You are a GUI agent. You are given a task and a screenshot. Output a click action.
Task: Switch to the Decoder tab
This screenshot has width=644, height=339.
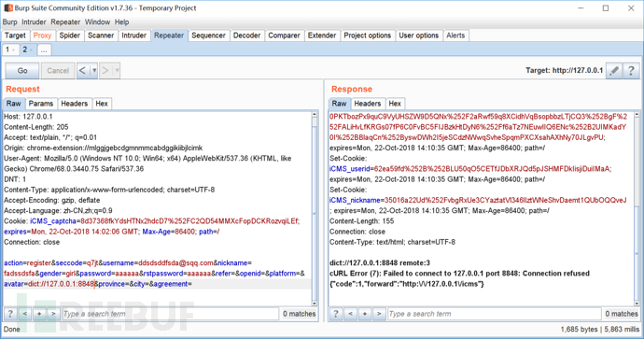(246, 35)
